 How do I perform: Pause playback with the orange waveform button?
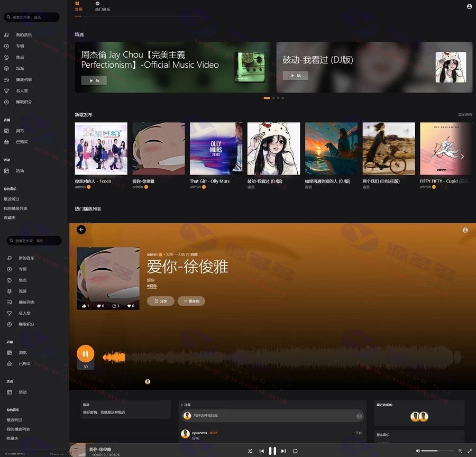pos(85,353)
